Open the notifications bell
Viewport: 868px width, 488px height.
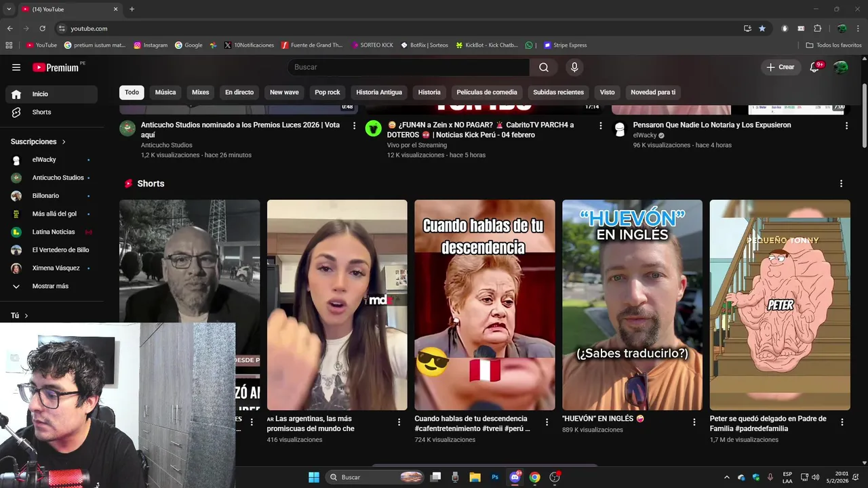pyautogui.click(x=815, y=67)
